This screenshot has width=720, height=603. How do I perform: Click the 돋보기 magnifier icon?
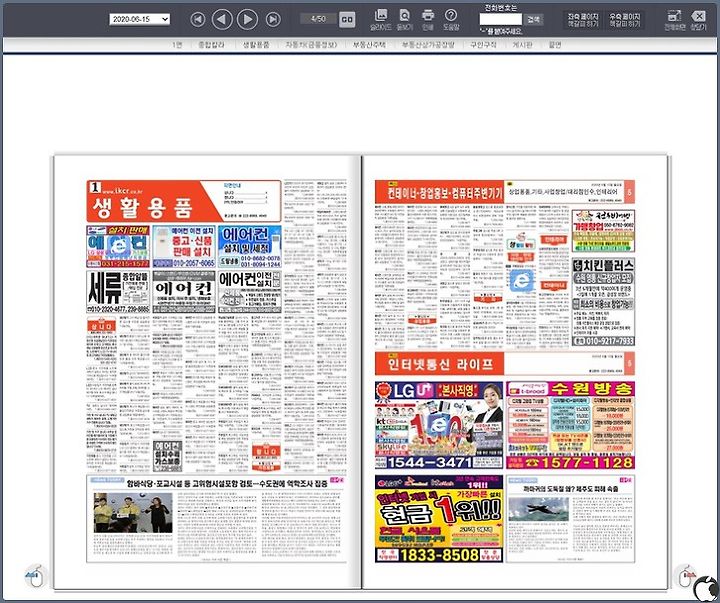point(405,19)
